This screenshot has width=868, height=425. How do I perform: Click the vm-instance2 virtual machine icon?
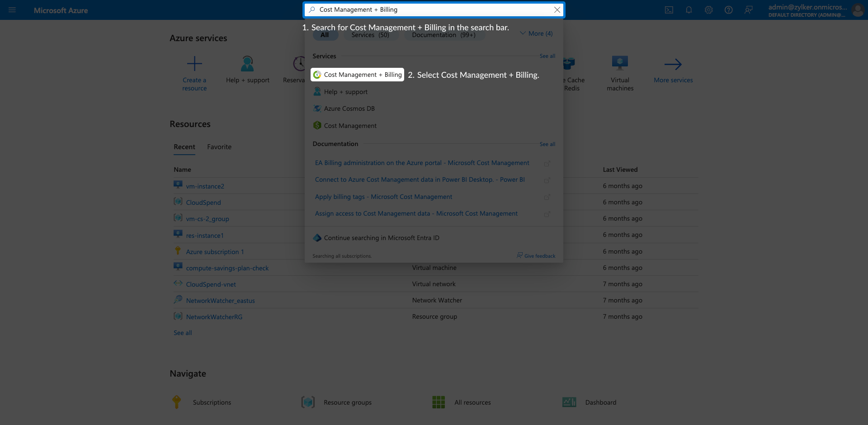[x=178, y=184]
